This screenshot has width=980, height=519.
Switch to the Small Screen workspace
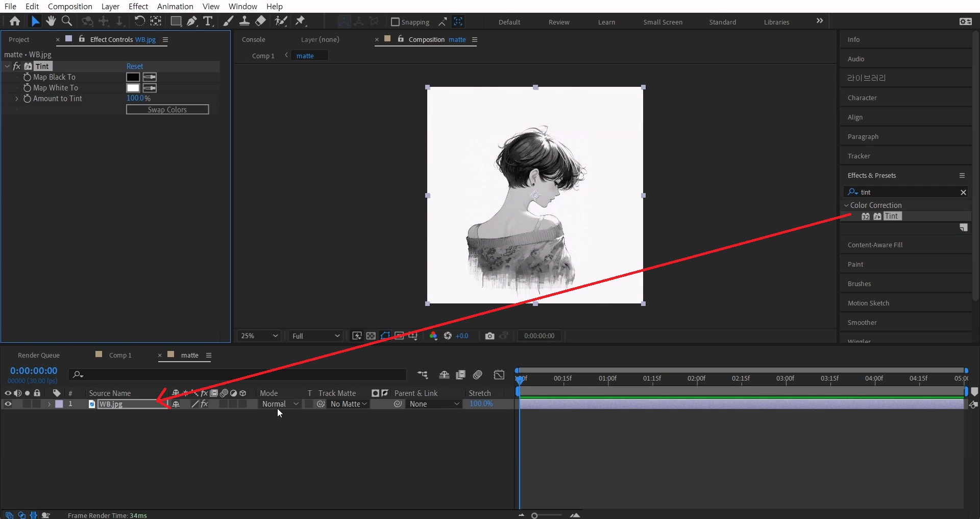(663, 22)
